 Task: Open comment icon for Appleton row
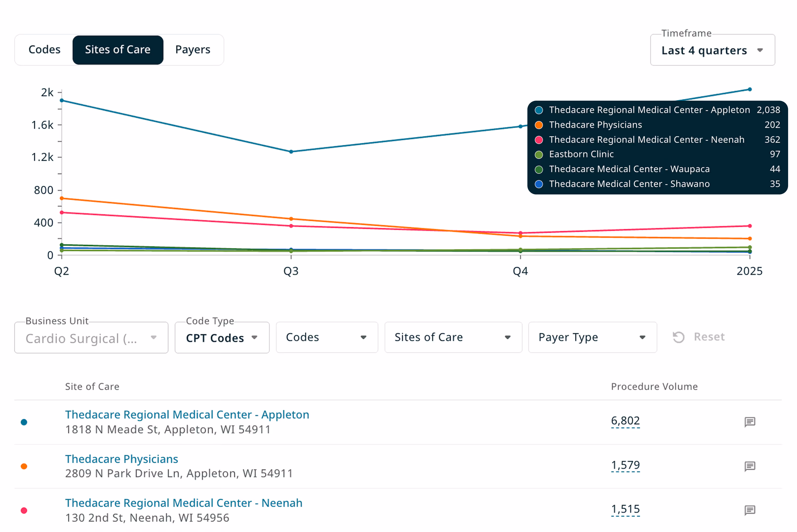pos(750,422)
